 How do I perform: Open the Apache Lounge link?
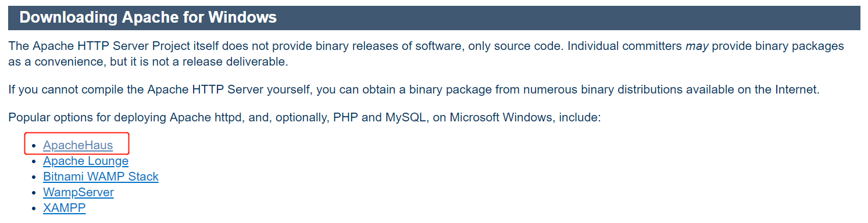point(85,161)
